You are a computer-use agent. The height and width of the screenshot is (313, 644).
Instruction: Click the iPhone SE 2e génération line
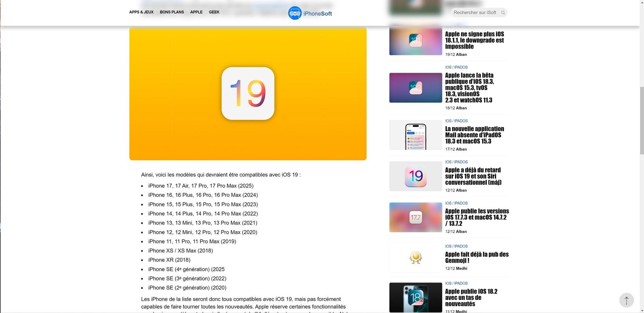(187, 288)
